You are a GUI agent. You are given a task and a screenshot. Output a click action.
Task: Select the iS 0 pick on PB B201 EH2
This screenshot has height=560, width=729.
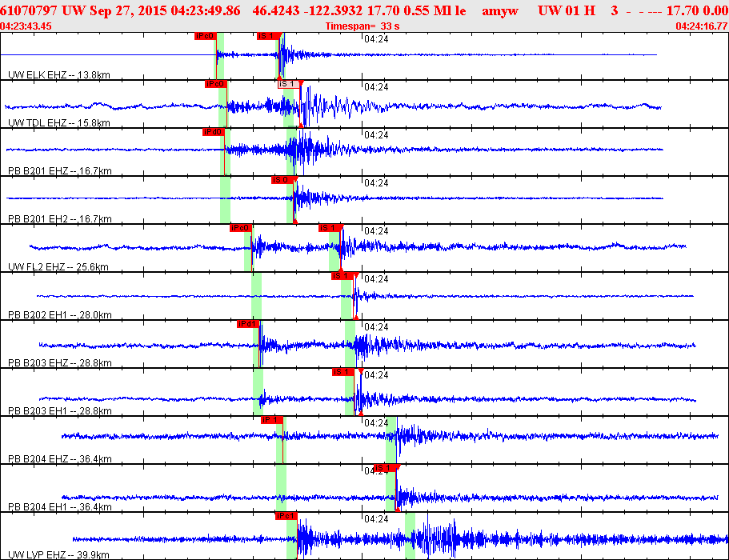coord(282,180)
